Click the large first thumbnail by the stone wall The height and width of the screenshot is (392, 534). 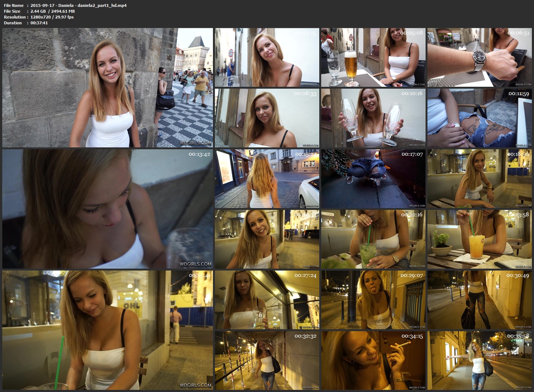click(107, 87)
